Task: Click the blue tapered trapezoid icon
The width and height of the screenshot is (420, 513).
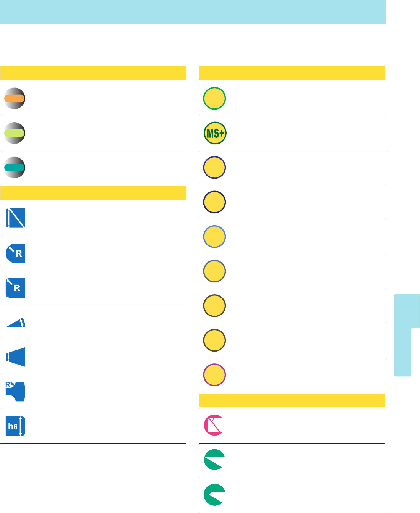Action: pos(15,357)
